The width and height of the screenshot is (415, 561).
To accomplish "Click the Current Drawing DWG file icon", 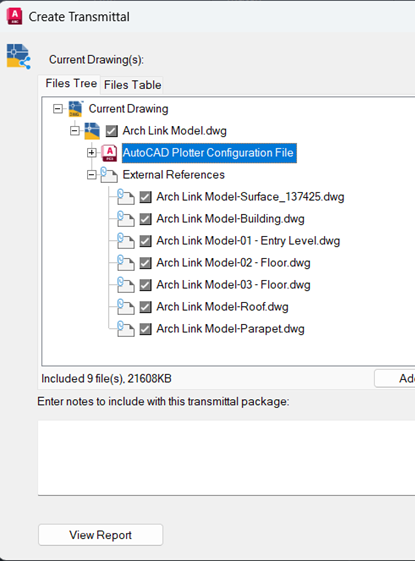I will [76, 109].
